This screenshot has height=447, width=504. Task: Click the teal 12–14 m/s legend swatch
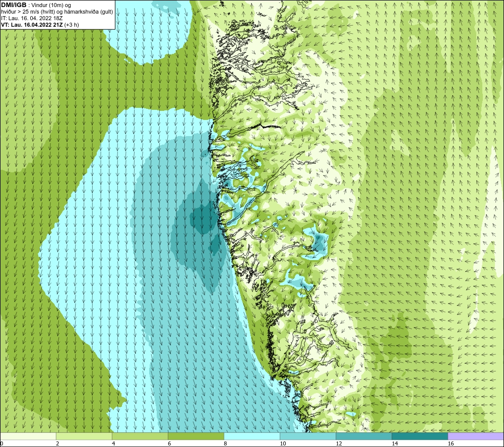coord(364,436)
